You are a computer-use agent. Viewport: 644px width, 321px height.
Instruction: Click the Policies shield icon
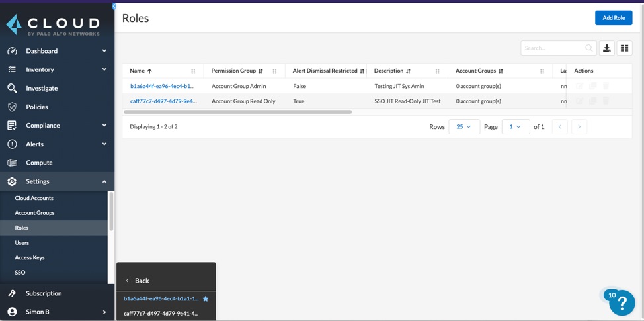[12, 107]
